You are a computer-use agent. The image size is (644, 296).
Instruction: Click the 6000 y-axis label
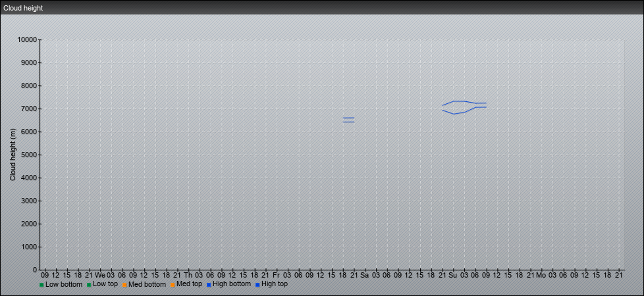click(29, 132)
